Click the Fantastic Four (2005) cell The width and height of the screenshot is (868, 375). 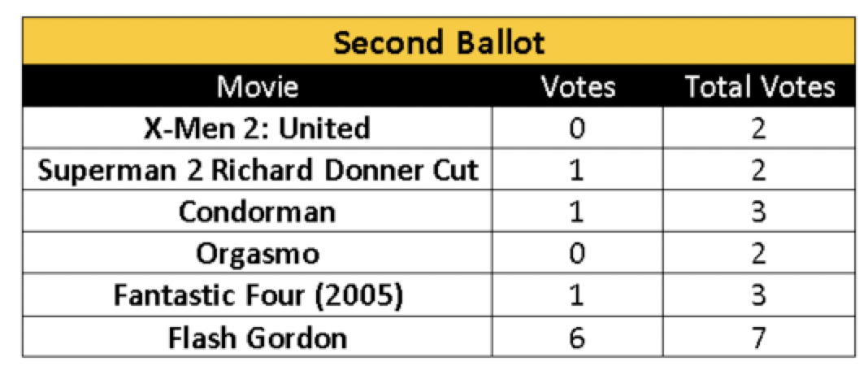[x=258, y=294]
